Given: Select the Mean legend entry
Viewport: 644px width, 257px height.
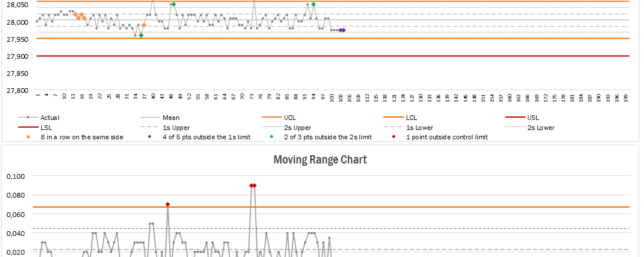Looking at the screenshot, I should [171, 118].
